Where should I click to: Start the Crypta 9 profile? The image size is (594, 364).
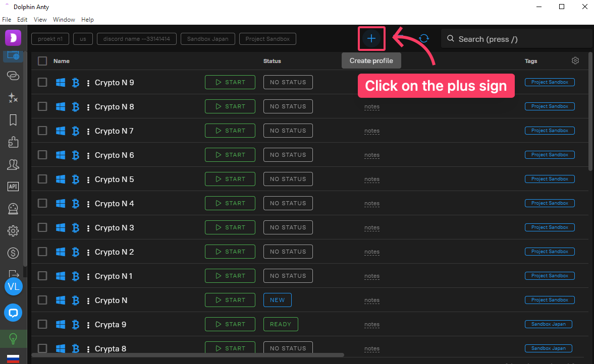click(230, 324)
